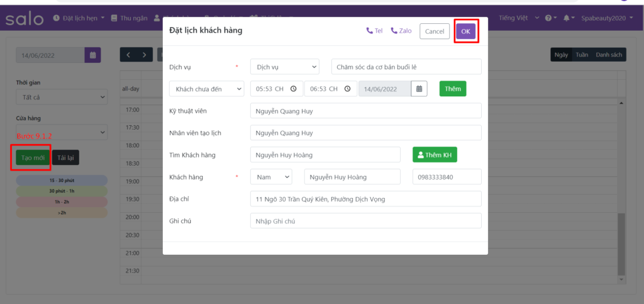Screen dimensions: 644x304
Task: Open the gender dropdown showing Nam
Action: pyautogui.click(x=271, y=177)
